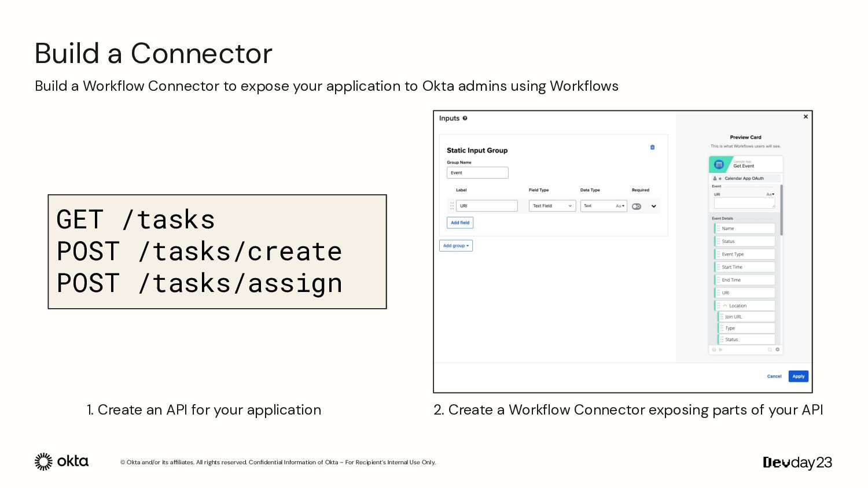
Task: Click the Calendar App OAuth connection row
Action: pos(746,179)
